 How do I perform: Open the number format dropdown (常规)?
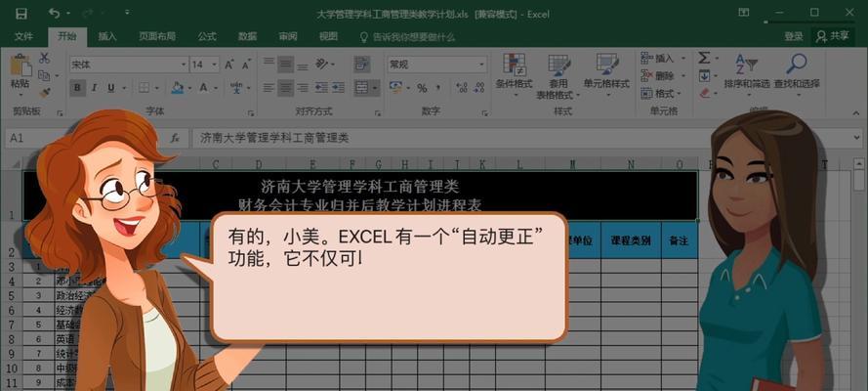click(x=481, y=65)
